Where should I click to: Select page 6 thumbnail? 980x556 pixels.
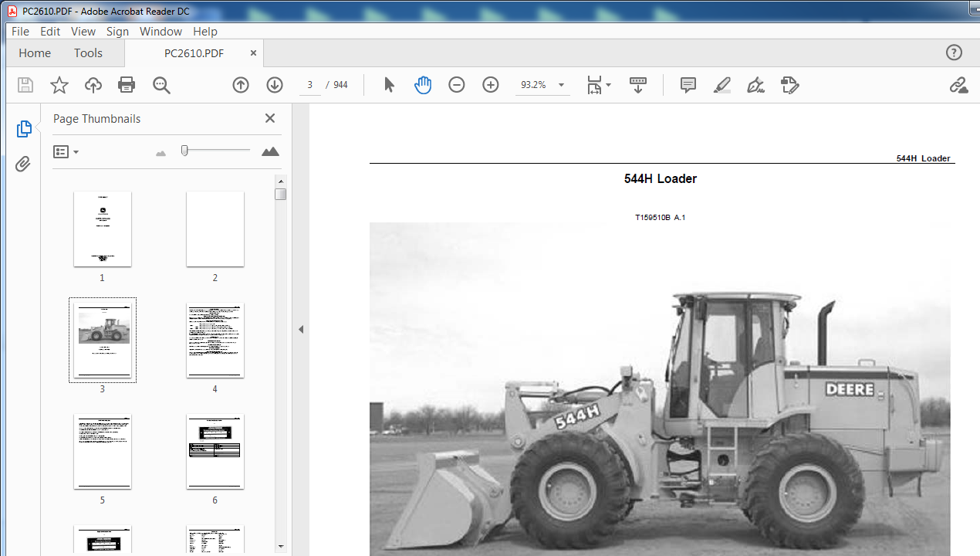click(215, 452)
